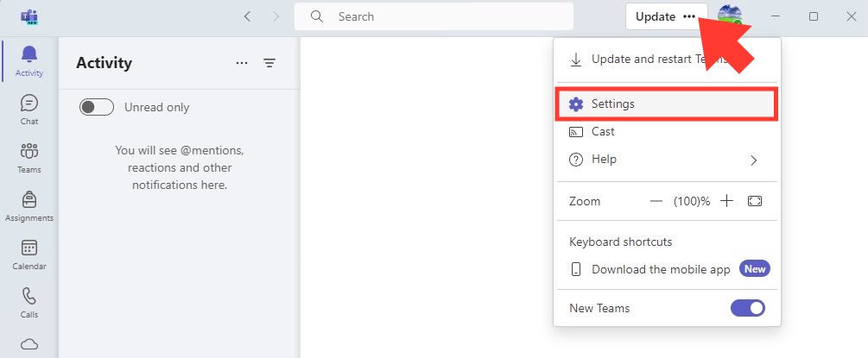Click the Microsoft Teams logo icon
Image resolution: width=868 pixels, height=358 pixels.
coord(29,17)
